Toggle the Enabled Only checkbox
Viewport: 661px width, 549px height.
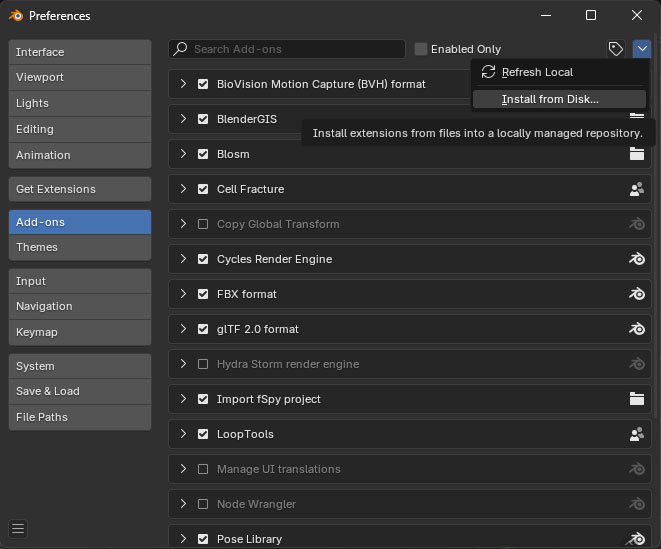(x=421, y=49)
